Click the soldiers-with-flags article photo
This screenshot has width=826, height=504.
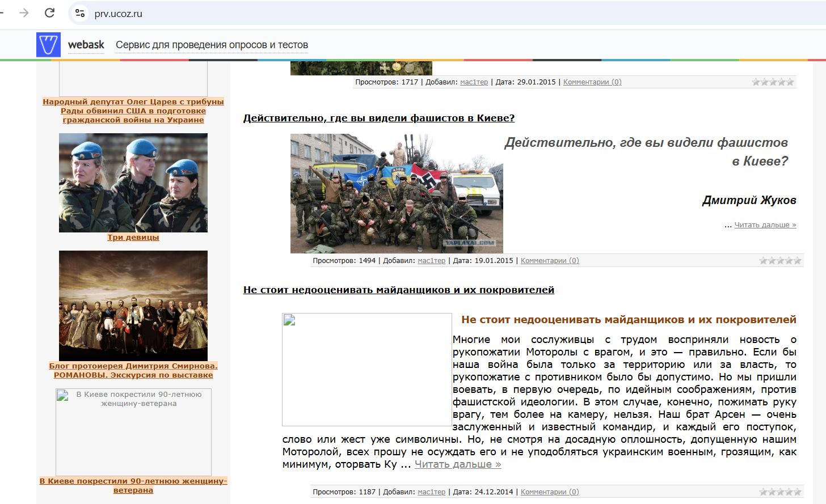[397, 193]
